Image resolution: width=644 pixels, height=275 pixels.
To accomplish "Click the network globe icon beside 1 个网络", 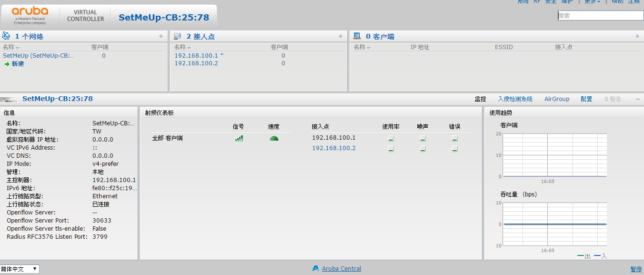I will point(6,36).
